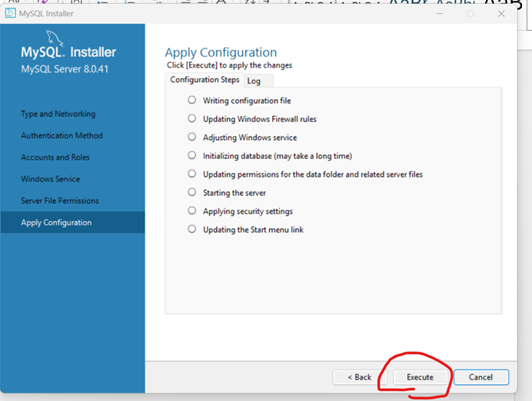
Task: Click 'Starting the server' text
Action: click(x=234, y=193)
